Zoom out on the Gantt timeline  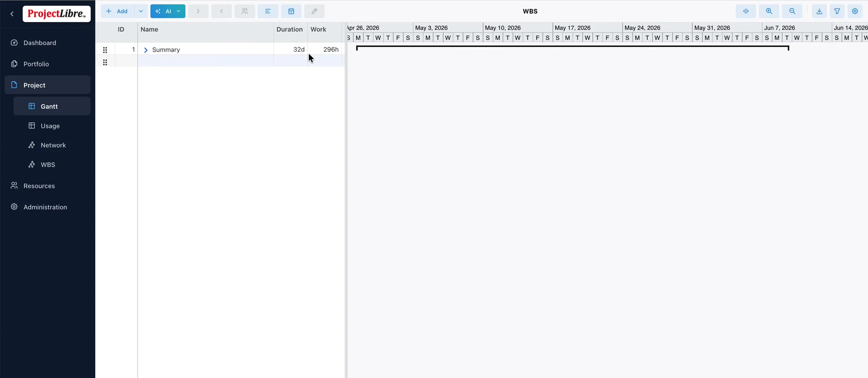click(x=792, y=11)
